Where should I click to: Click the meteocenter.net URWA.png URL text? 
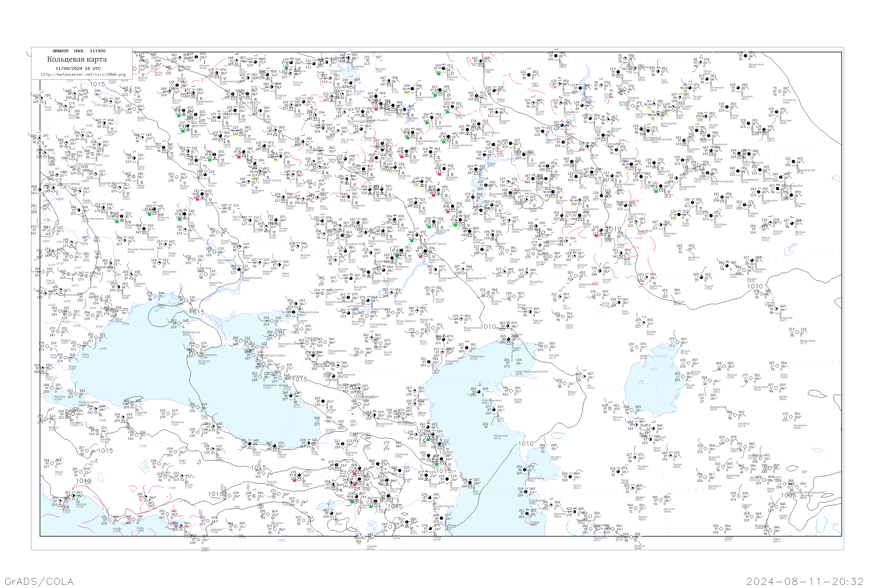83,74
